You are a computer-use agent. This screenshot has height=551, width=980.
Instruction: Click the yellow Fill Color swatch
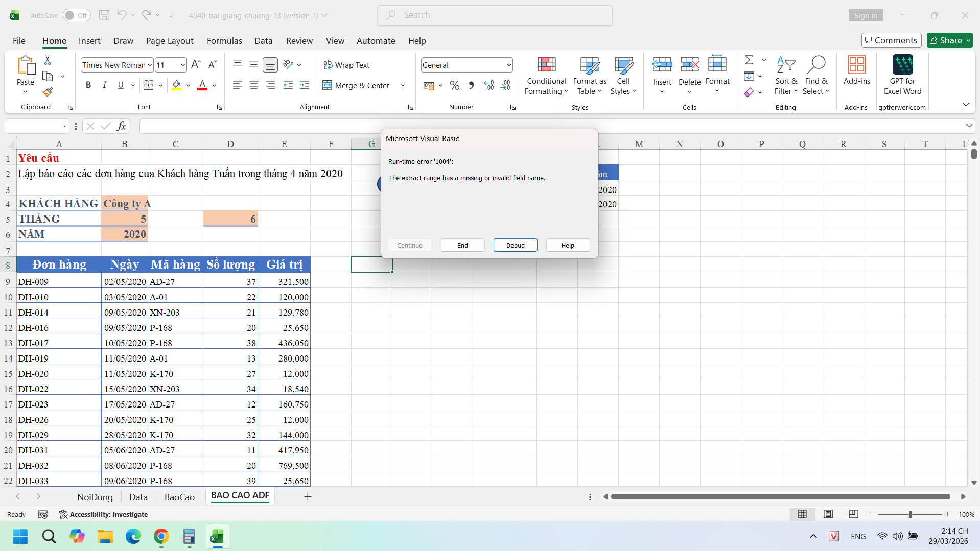click(x=176, y=85)
